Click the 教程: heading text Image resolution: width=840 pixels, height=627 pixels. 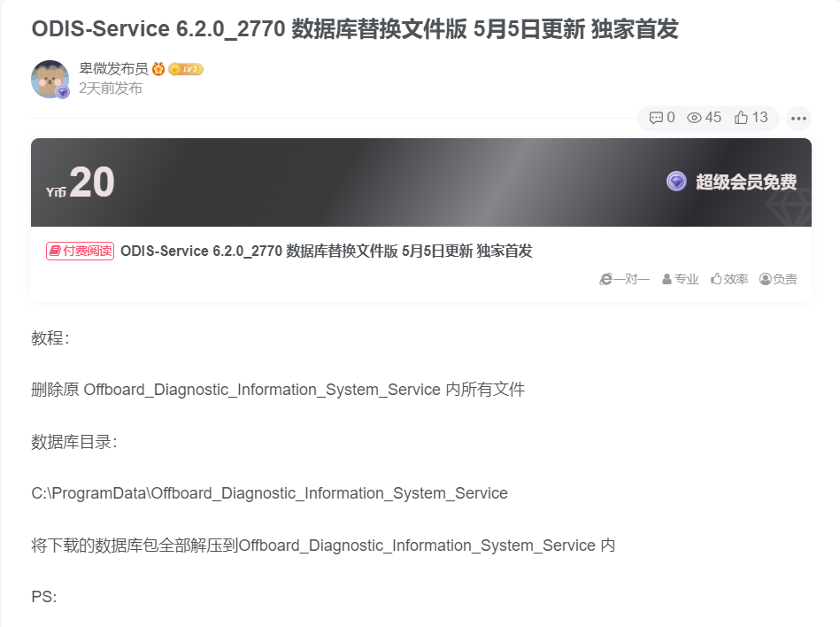pos(50,338)
